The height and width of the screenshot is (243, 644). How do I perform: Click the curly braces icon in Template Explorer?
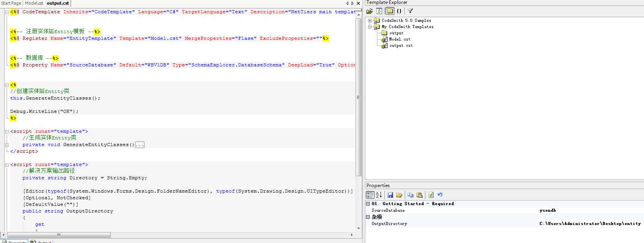pyautogui.click(x=399, y=11)
